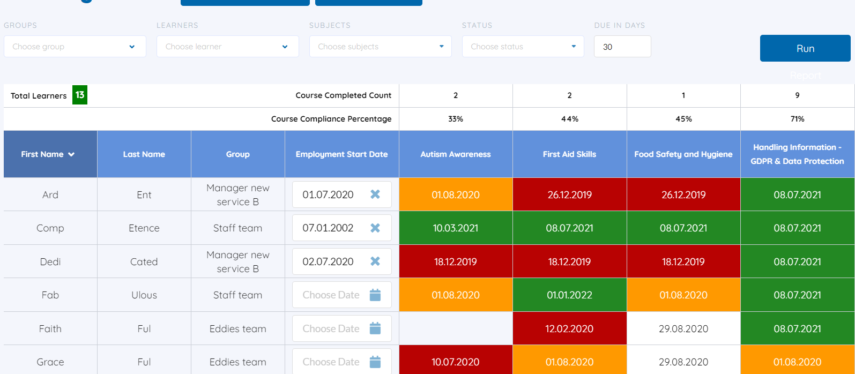Click the first name Comp
The width and height of the screenshot is (855, 374).
point(50,228)
